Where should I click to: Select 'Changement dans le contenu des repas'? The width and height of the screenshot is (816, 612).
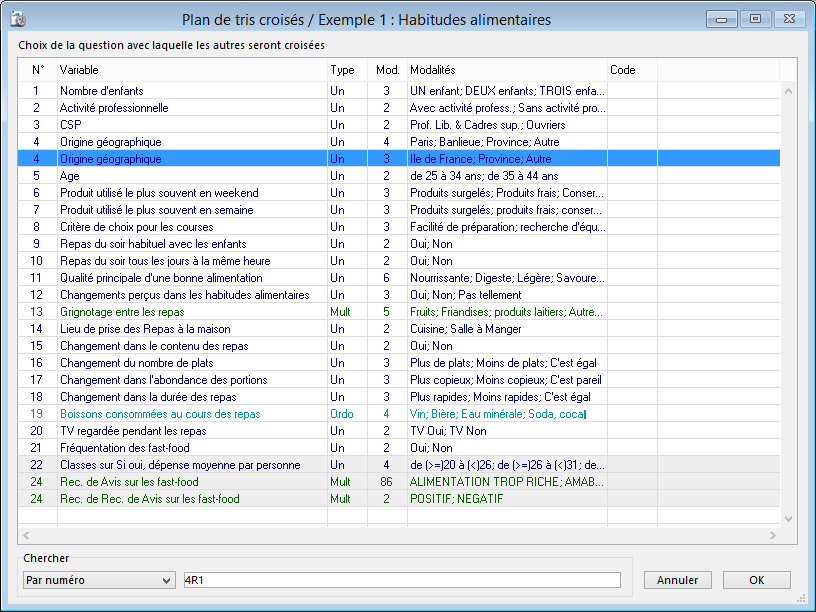pos(399,346)
